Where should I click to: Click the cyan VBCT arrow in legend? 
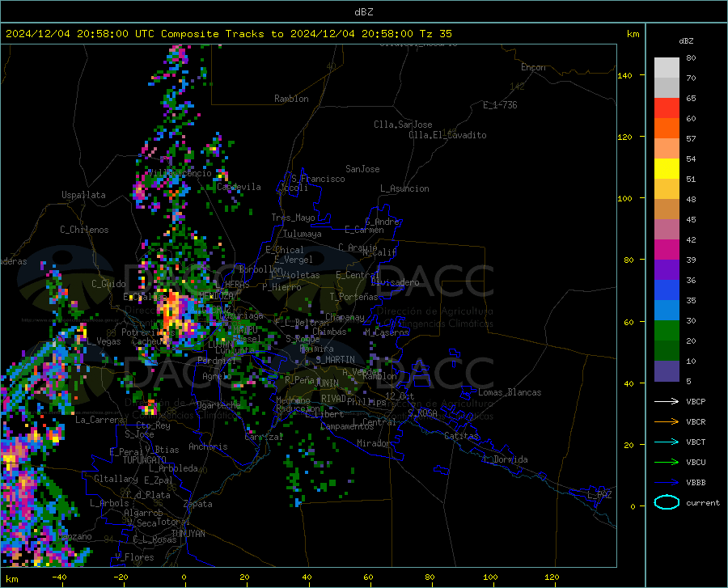click(x=667, y=442)
